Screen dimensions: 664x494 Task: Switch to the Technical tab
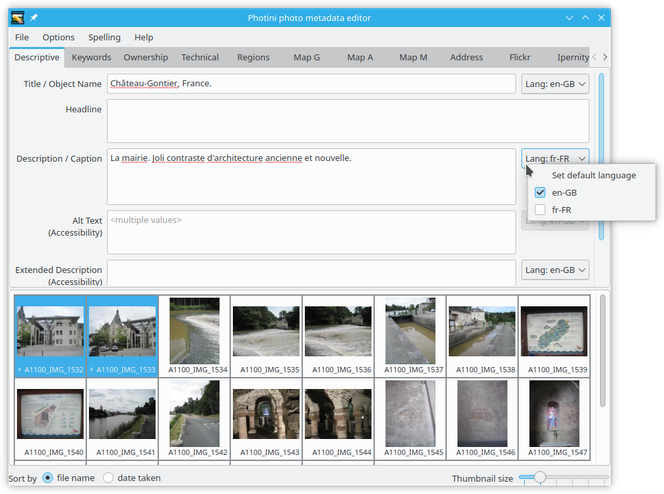200,57
